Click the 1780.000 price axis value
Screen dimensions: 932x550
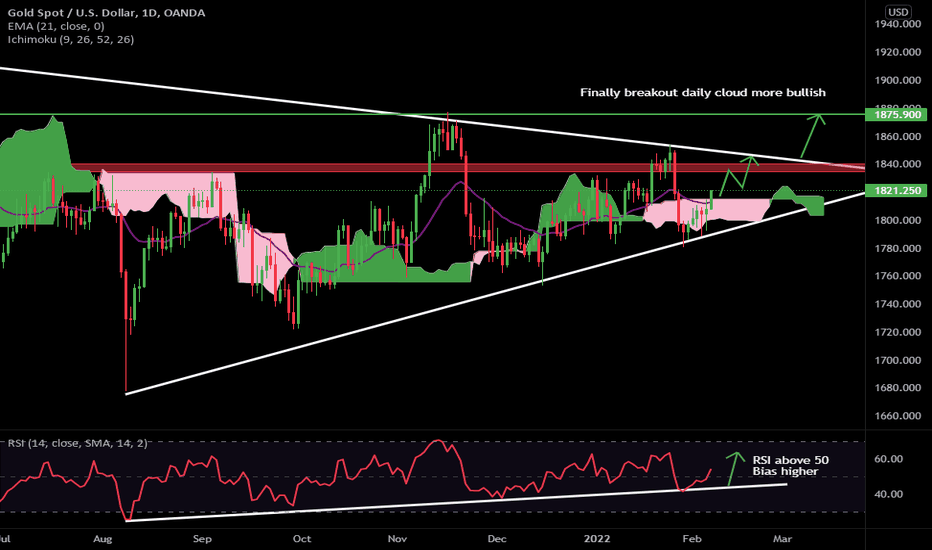pos(898,248)
